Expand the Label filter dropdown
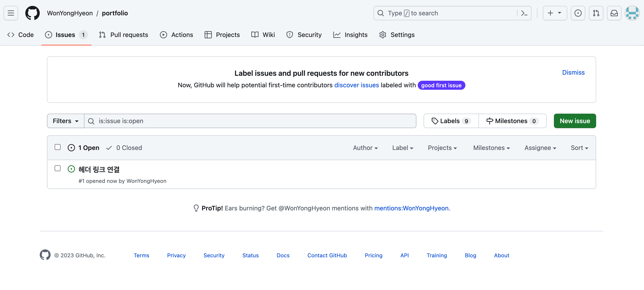The height and width of the screenshot is (290, 644). [x=402, y=148]
